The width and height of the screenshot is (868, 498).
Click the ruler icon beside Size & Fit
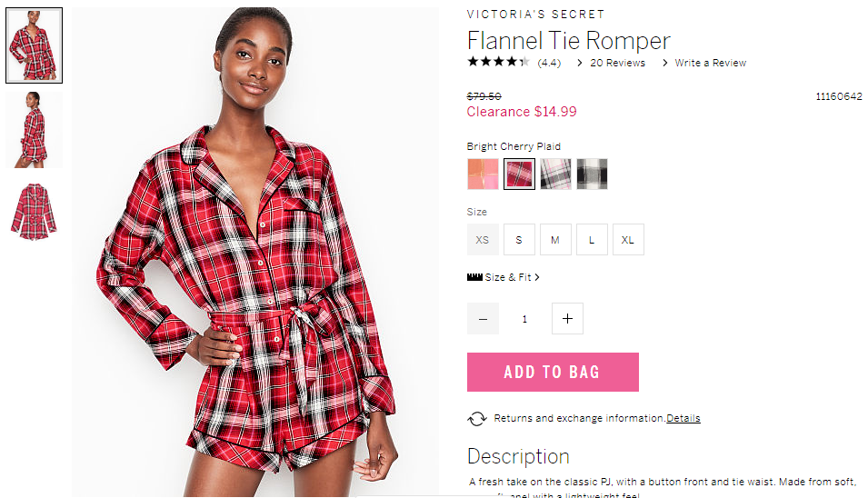[x=475, y=277]
